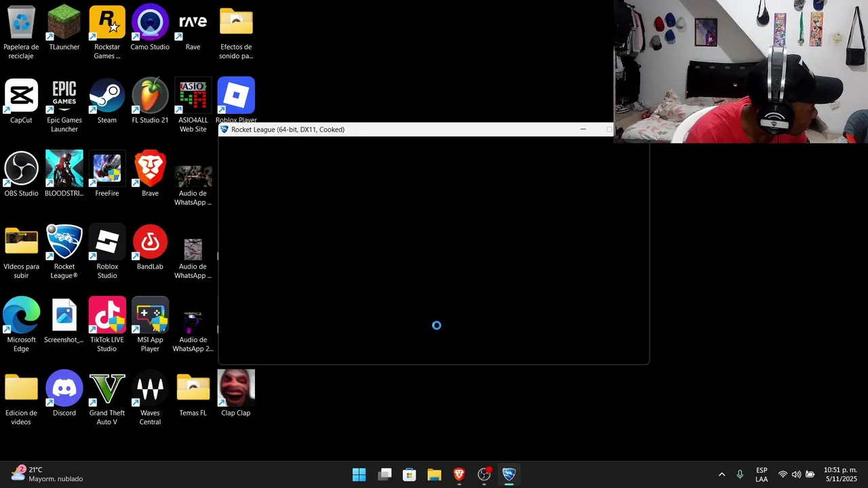Select the Rave desktop shortcut

coord(193,28)
